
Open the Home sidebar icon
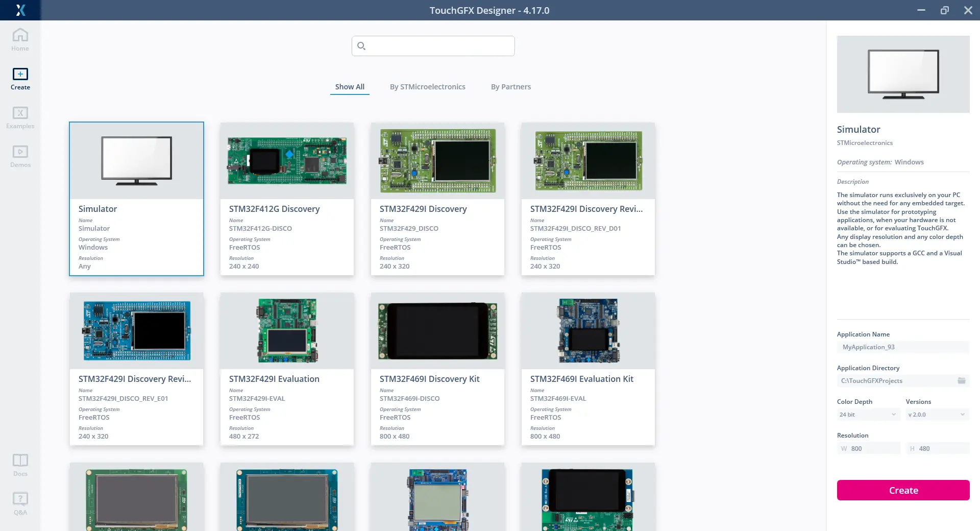click(x=20, y=39)
